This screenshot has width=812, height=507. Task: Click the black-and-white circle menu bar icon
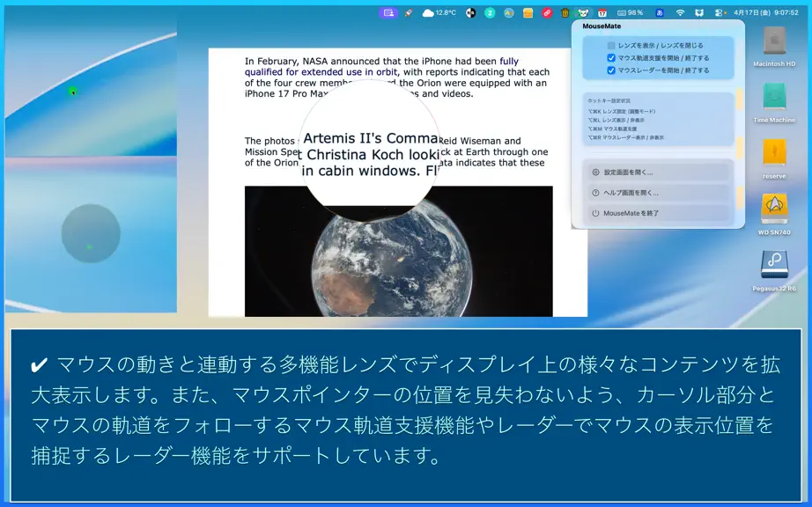tap(470, 13)
